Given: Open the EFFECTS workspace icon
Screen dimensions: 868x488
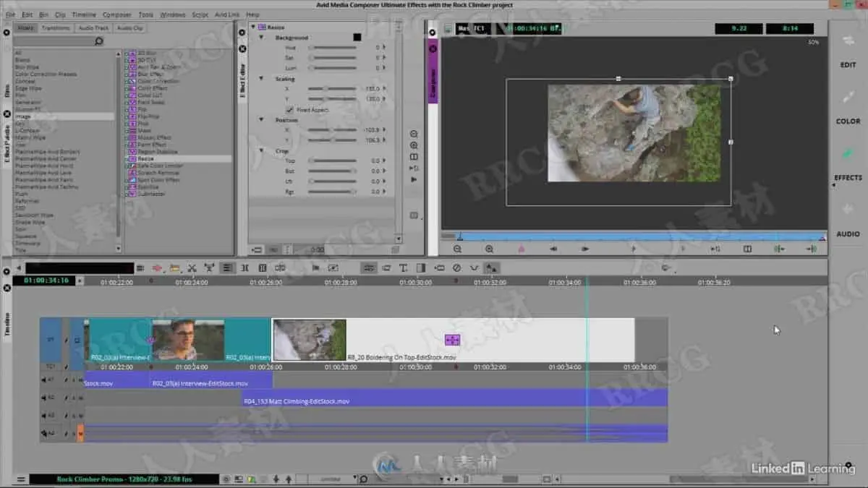Looking at the screenshot, I should (848, 153).
